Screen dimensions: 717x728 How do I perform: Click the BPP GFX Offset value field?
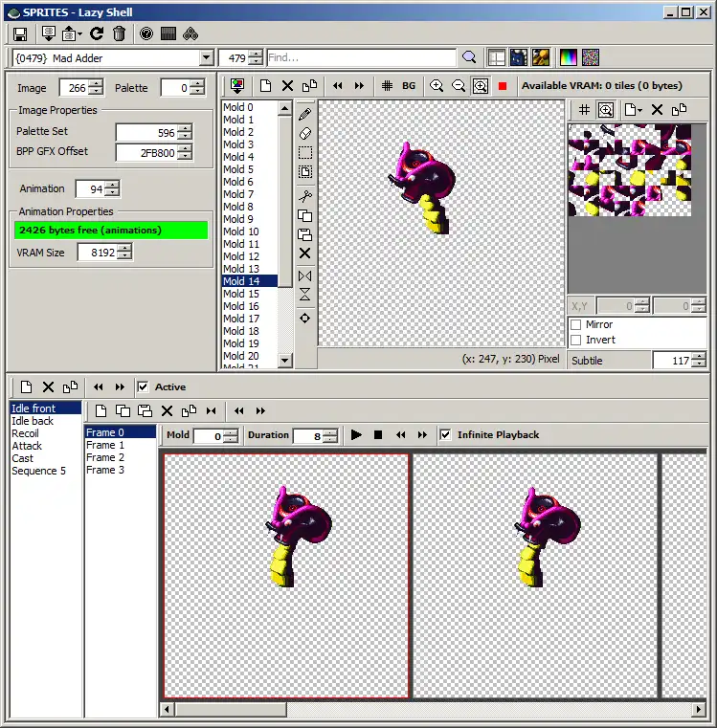tap(146, 153)
